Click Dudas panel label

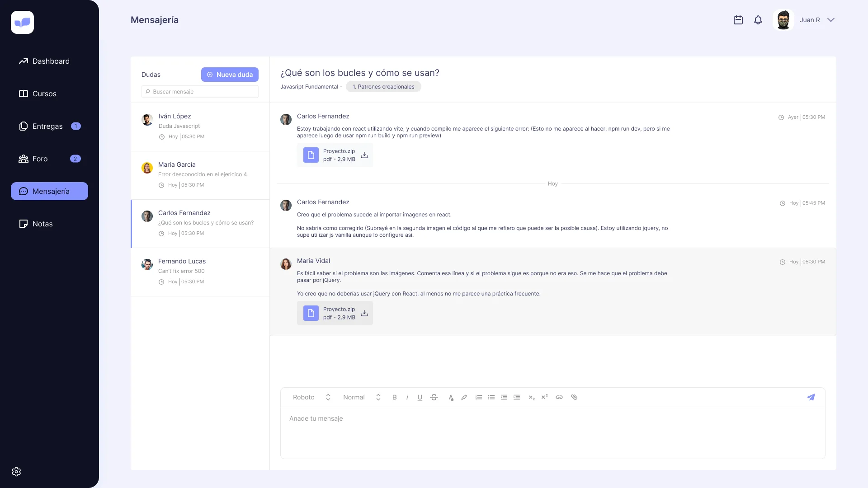click(151, 75)
